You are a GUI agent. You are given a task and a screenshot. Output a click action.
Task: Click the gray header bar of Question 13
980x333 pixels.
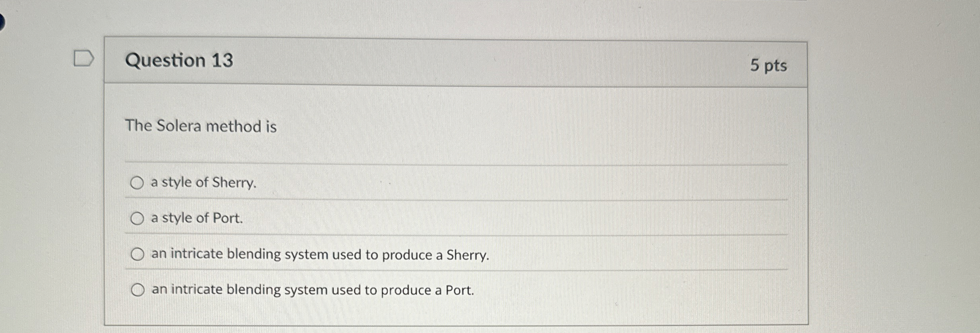tap(477, 62)
